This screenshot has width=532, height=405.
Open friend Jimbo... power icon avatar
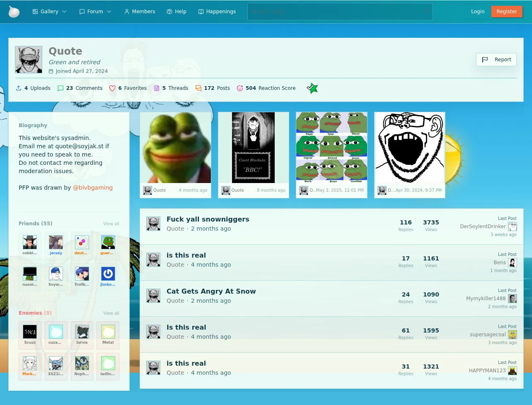(108, 274)
